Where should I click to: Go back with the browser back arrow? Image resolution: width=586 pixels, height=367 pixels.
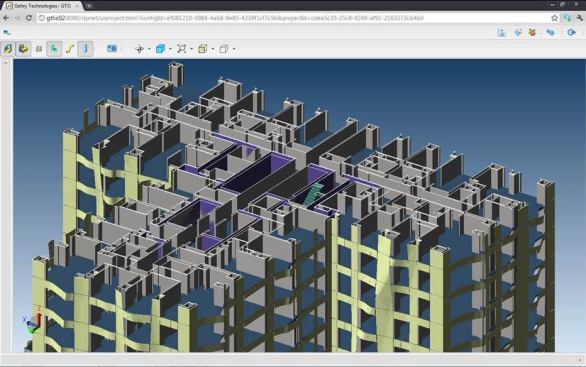(x=6, y=18)
